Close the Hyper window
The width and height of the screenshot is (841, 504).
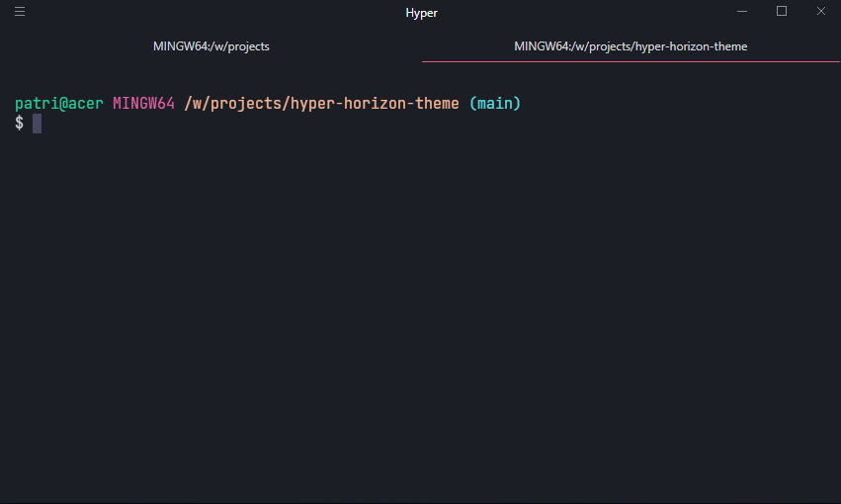pyautogui.click(x=821, y=11)
